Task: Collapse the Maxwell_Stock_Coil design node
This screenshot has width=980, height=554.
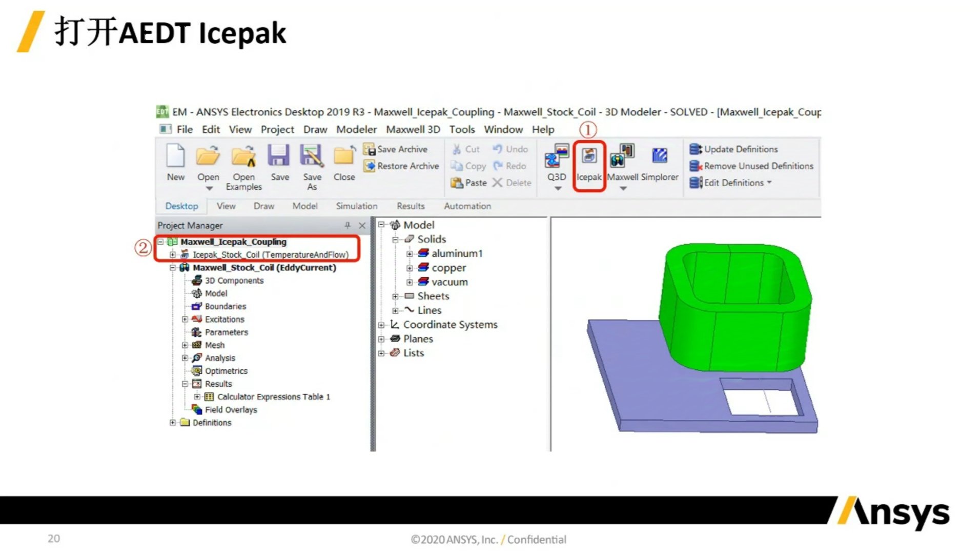Action: (x=173, y=267)
